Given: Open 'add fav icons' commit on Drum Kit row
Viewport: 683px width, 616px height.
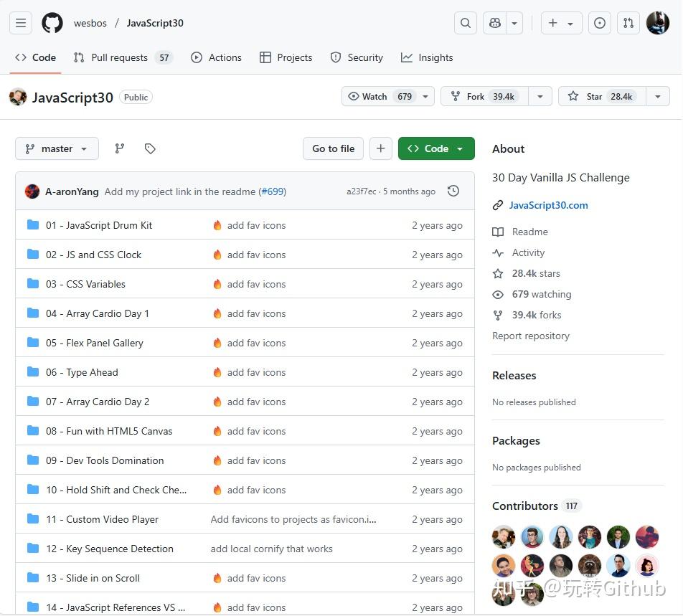Looking at the screenshot, I should pos(256,225).
